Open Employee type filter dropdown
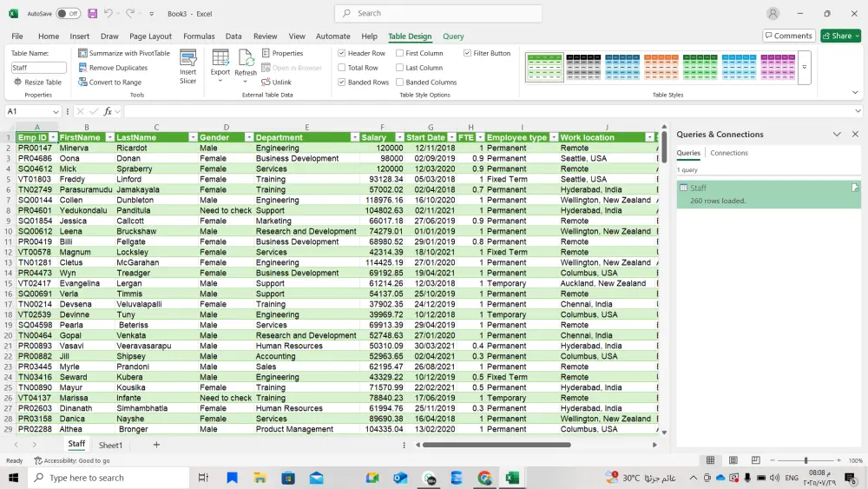 [554, 137]
